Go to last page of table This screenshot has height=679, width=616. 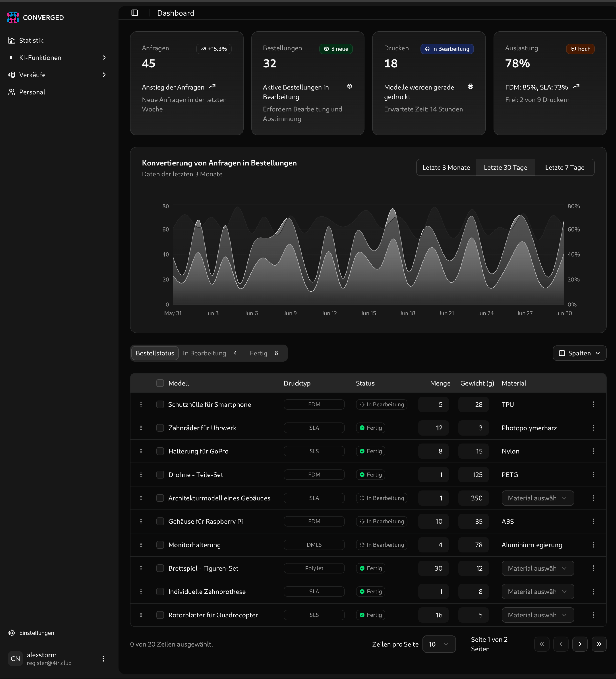(x=599, y=644)
